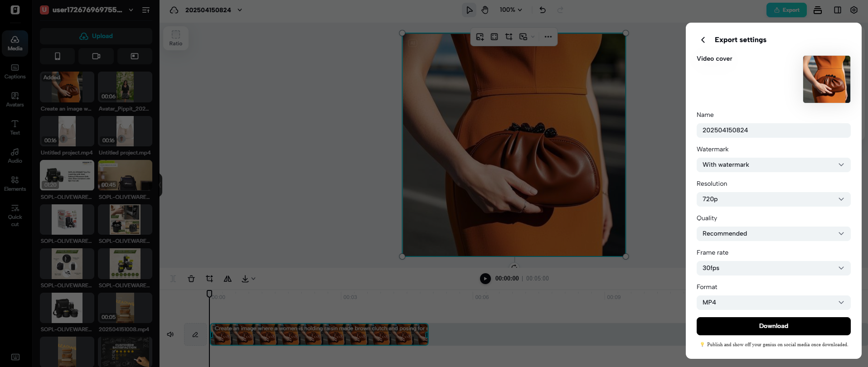The height and width of the screenshot is (367, 868).
Task: Click the Upload button
Action: (x=96, y=36)
